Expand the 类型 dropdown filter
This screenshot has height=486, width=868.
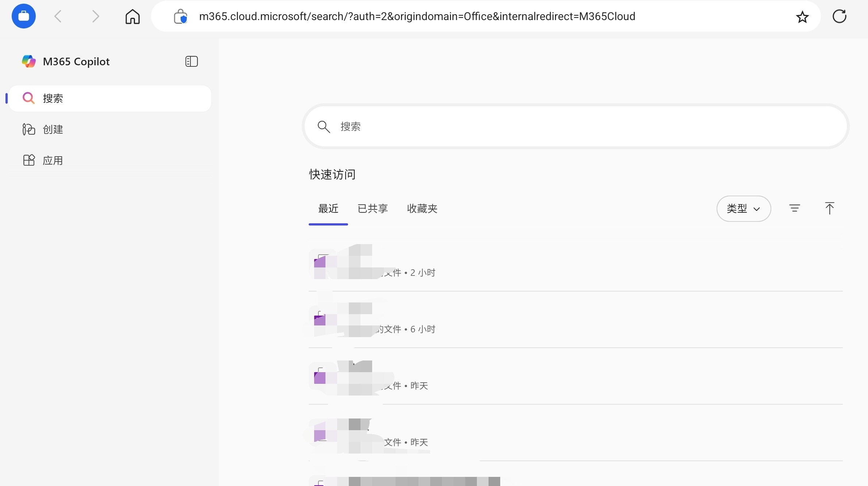point(743,209)
